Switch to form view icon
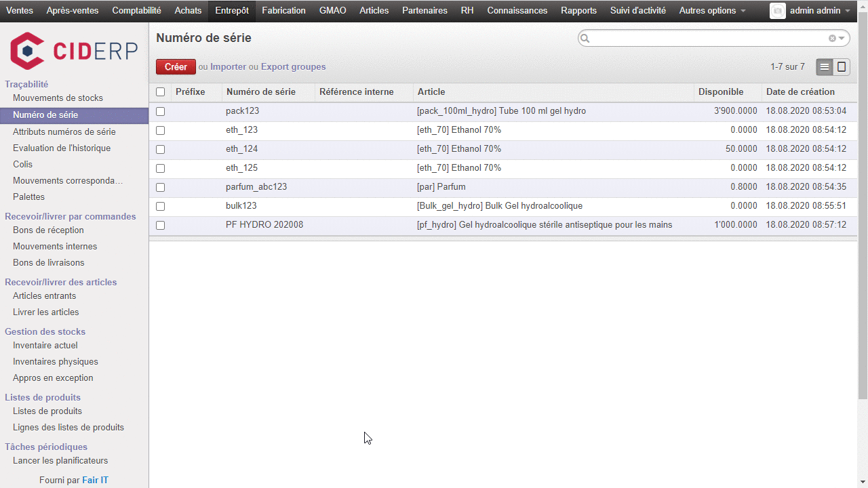 [842, 67]
